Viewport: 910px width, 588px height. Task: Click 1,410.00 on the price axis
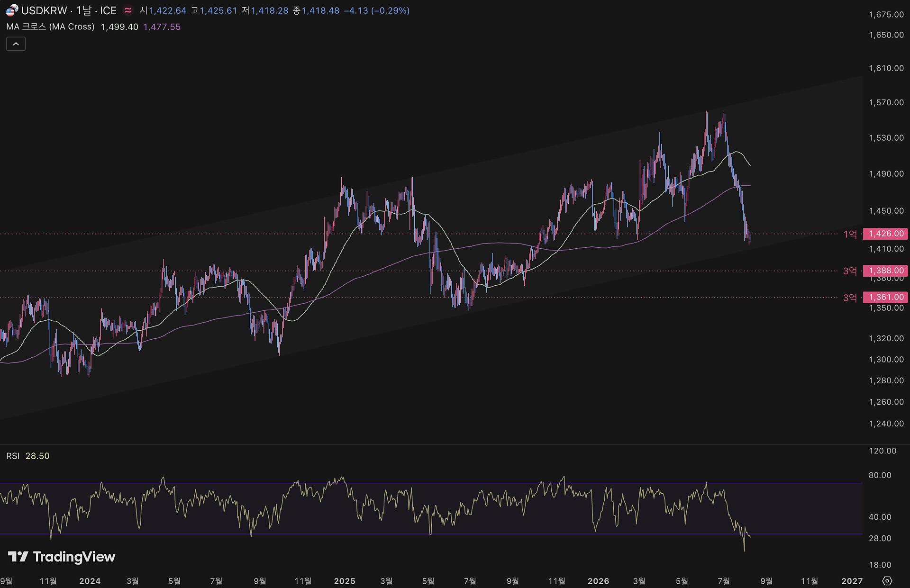pyautogui.click(x=886, y=249)
